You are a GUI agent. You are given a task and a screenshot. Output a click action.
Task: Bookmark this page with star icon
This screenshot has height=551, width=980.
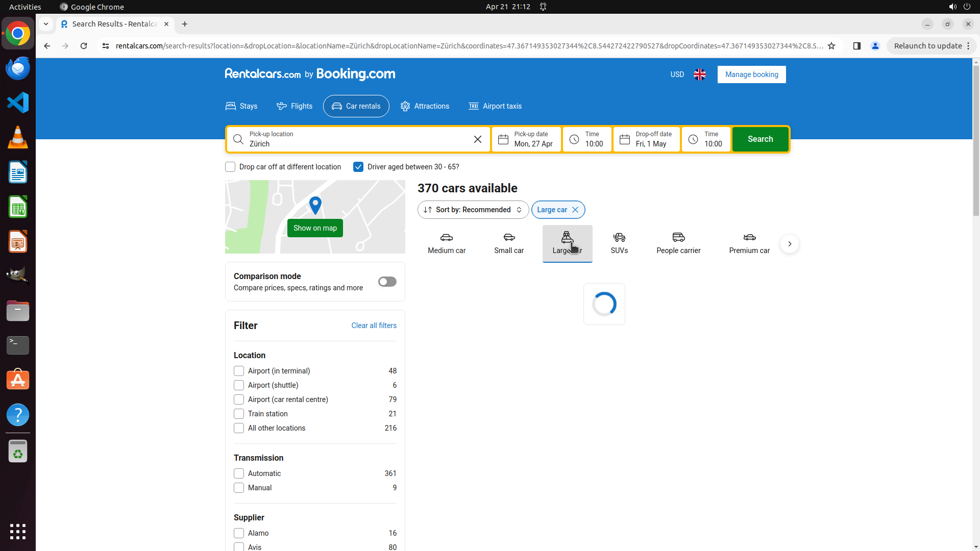click(x=831, y=46)
